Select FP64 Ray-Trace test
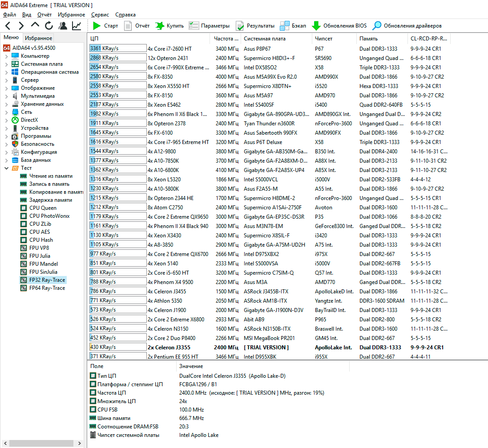 pyautogui.click(x=47, y=288)
